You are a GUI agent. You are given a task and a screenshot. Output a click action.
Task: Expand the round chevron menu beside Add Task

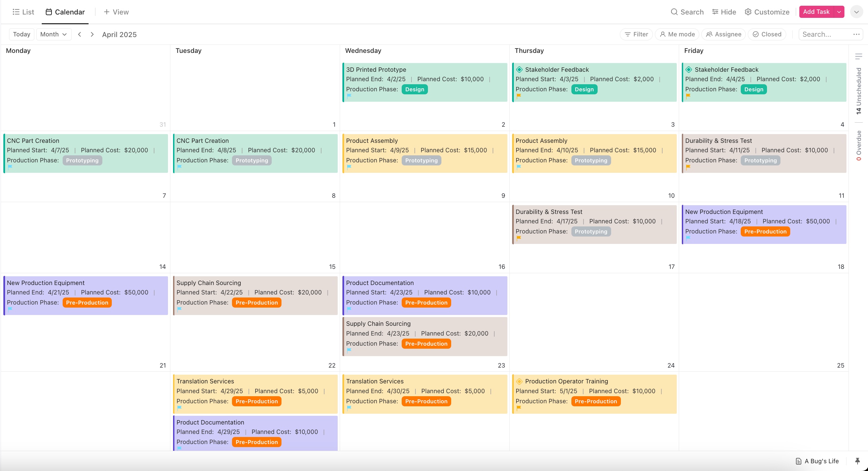tap(856, 12)
